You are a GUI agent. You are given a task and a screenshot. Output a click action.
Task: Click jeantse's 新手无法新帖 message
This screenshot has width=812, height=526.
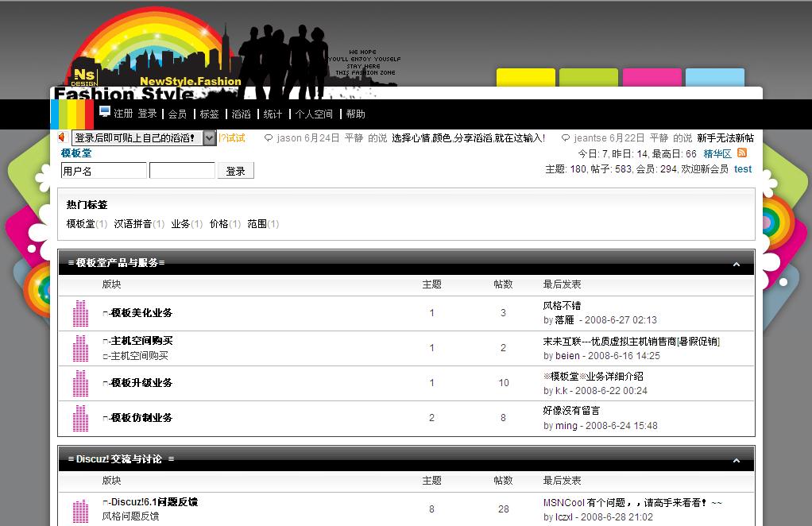tap(725, 138)
